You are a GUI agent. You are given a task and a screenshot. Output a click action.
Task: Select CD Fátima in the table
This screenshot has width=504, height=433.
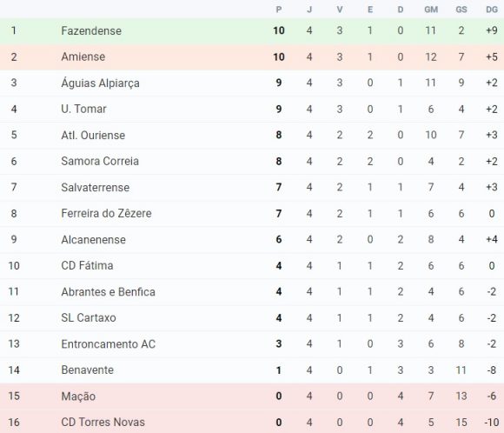coord(87,266)
